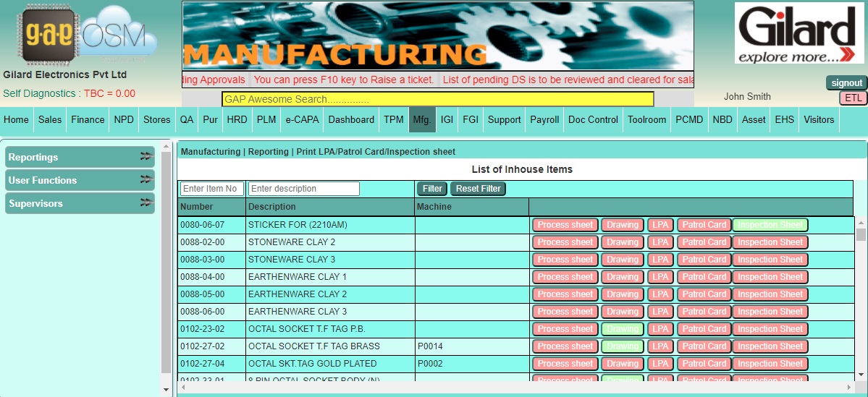Expand the User Functions sidebar section

pos(80,180)
